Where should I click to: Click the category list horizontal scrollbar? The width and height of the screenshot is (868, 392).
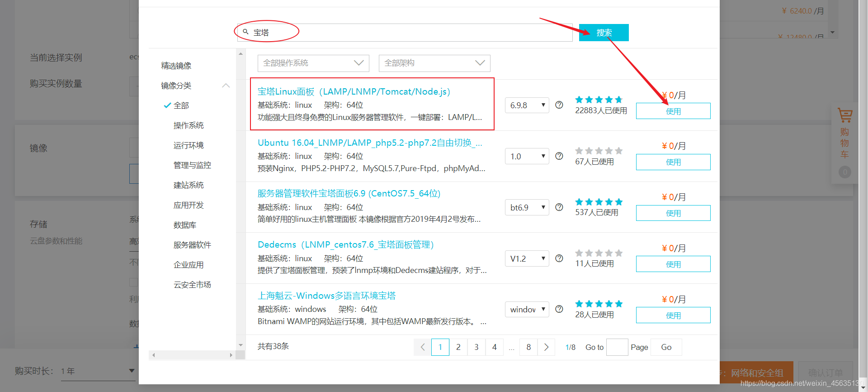pyautogui.click(x=192, y=355)
